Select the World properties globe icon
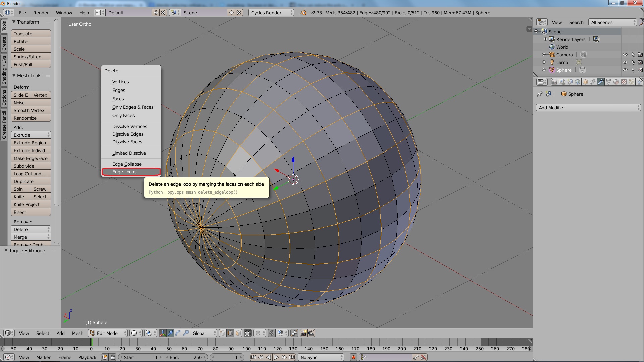The width and height of the screenshot is (644, 362). tap(578, 82)
